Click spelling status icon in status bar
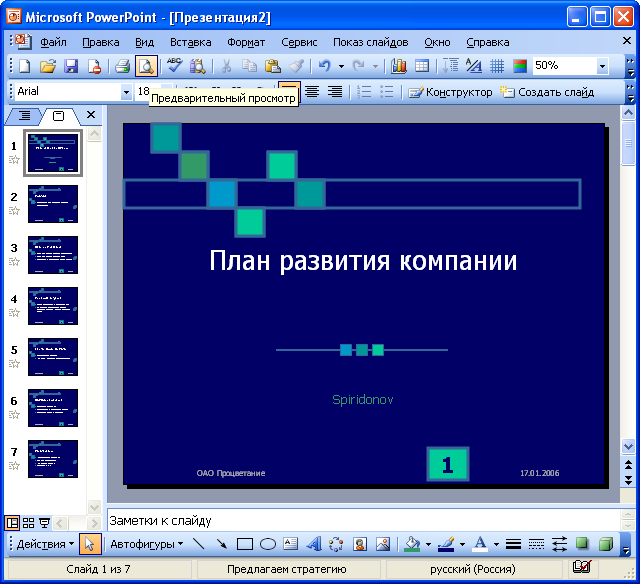Image resolution: width=640 pixels, height=584 pixels. pyautogui.click(x=582, y=566)
